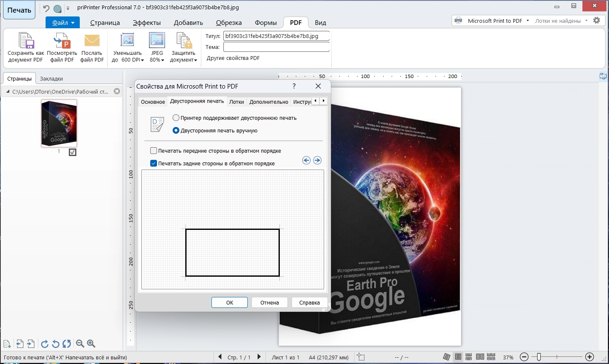Switch to the Эффекты ribbon tab
The height and width of the screenshot is (364, 609).
click(x=146, y=23)
